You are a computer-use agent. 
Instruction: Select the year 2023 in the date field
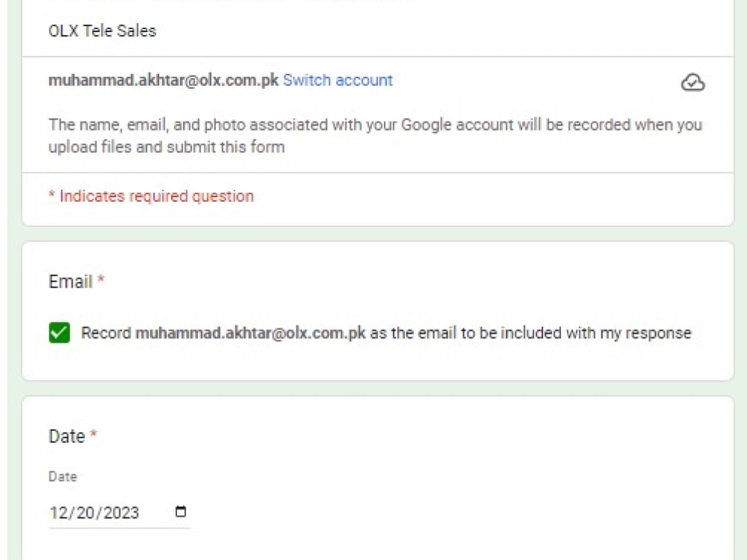[120, 513]
